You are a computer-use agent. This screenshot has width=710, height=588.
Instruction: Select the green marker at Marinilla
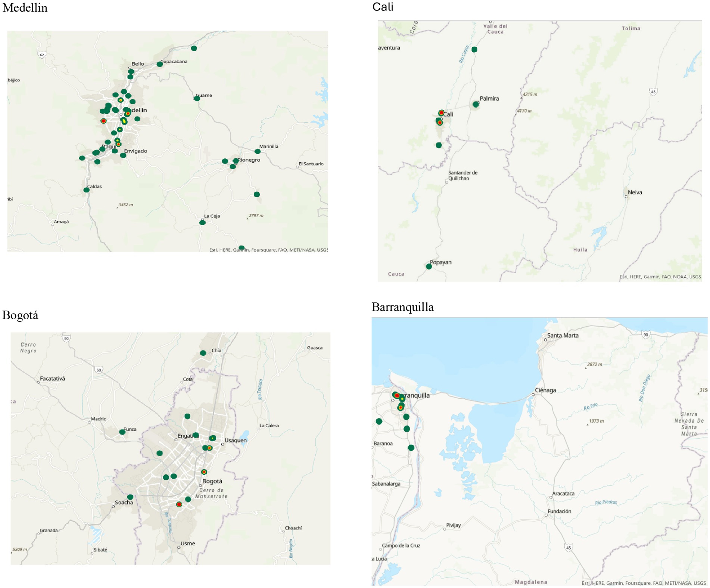(258, 152)
